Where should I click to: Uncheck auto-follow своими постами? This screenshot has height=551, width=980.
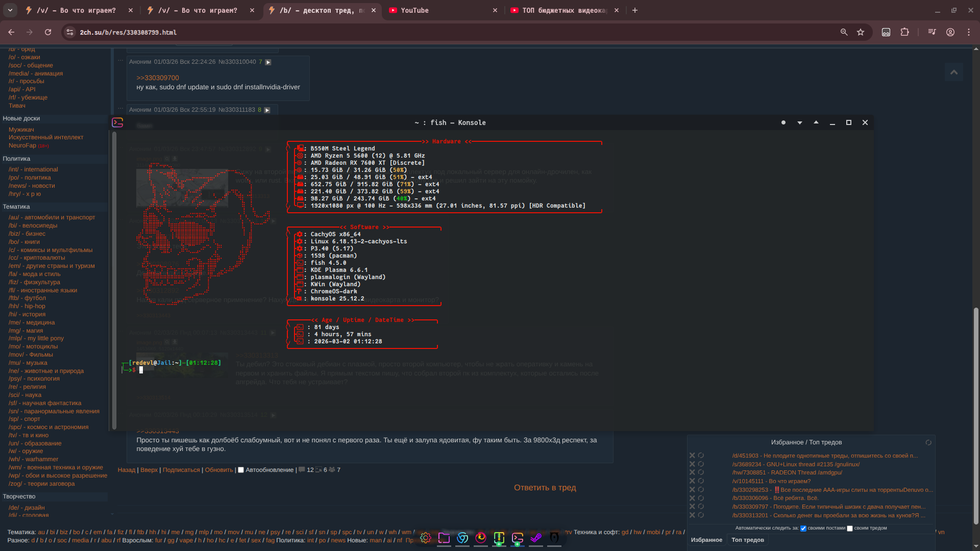point(803,529)
